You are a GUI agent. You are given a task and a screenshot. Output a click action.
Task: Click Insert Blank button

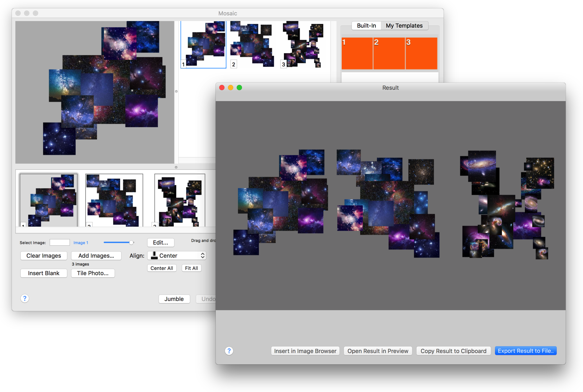[44, 273]
